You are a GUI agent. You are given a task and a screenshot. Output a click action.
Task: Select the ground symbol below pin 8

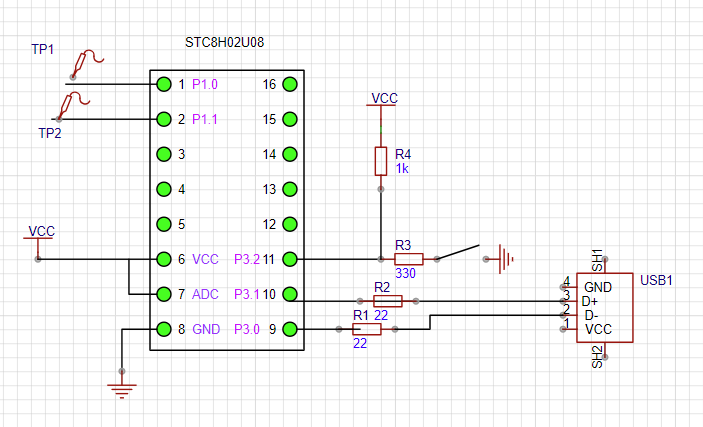(x=121, y=389)
